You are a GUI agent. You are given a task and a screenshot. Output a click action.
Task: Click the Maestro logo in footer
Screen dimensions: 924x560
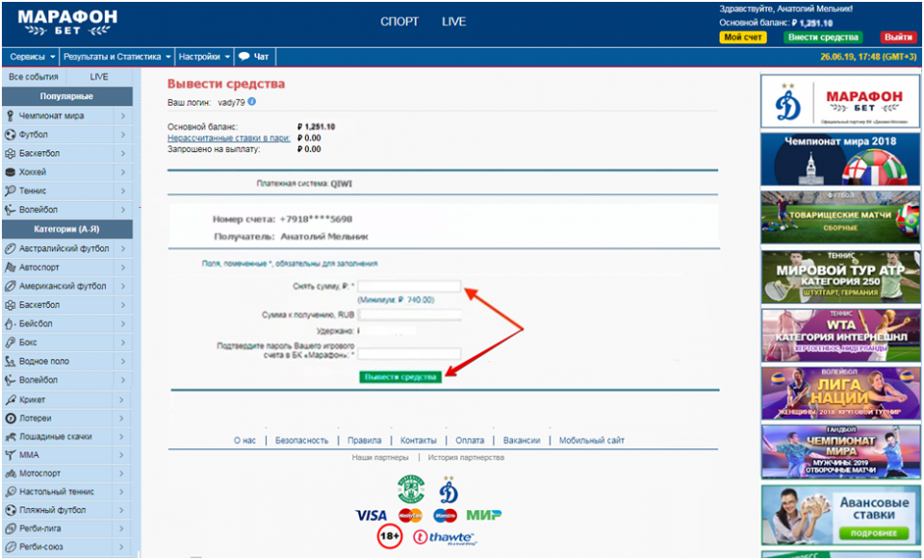point(445,515)
